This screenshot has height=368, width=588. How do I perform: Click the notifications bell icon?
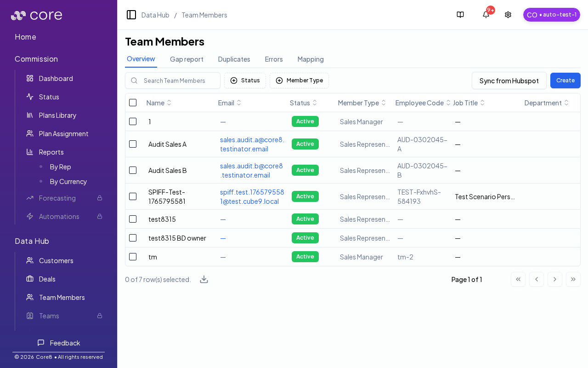click(x=486, y=14)
